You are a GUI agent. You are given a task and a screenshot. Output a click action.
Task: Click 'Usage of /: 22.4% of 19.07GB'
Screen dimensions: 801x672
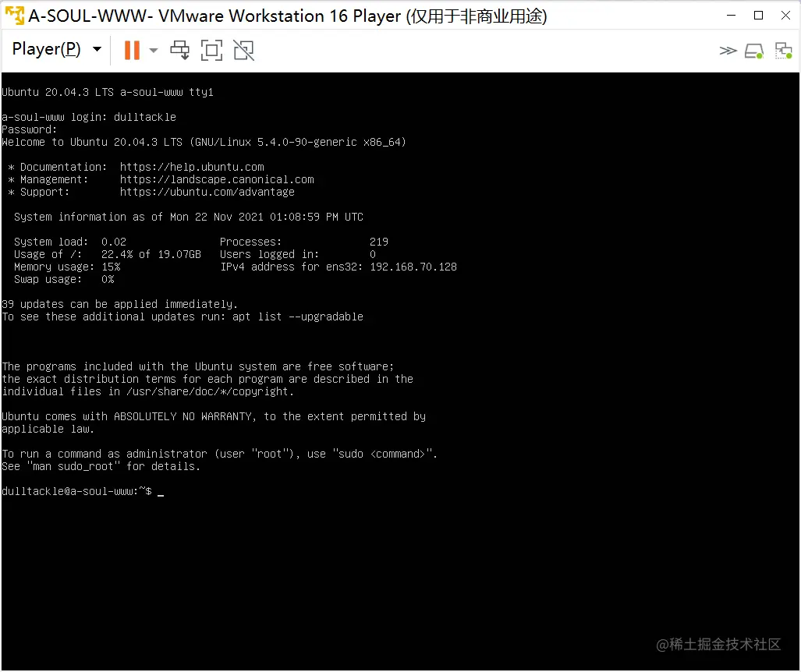pos(108,254)
